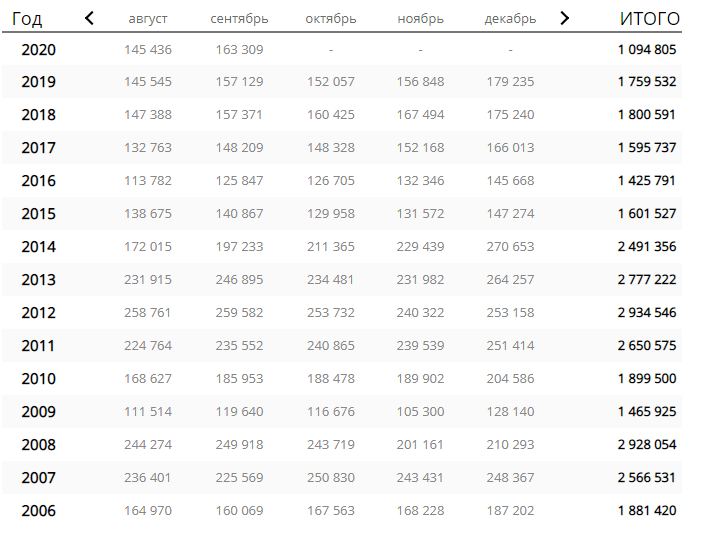Select November 2009 value 105 300
The width and height of the screenshot is (701, 536).
coord(420,412)
